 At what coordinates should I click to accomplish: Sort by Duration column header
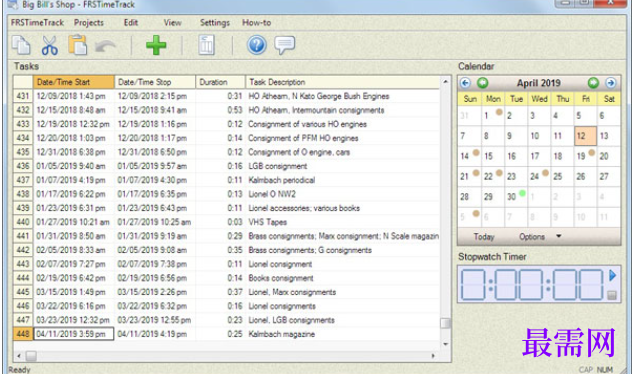point(221,82)
